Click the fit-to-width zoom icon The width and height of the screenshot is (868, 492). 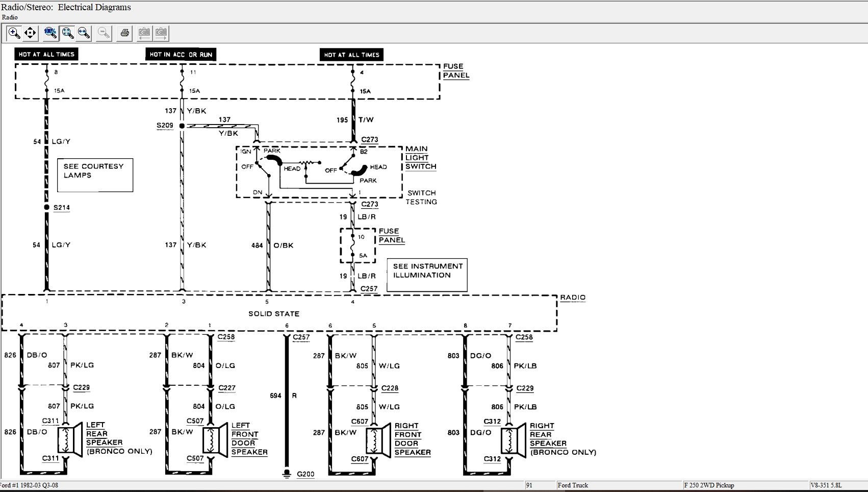[x=84, y=33]
